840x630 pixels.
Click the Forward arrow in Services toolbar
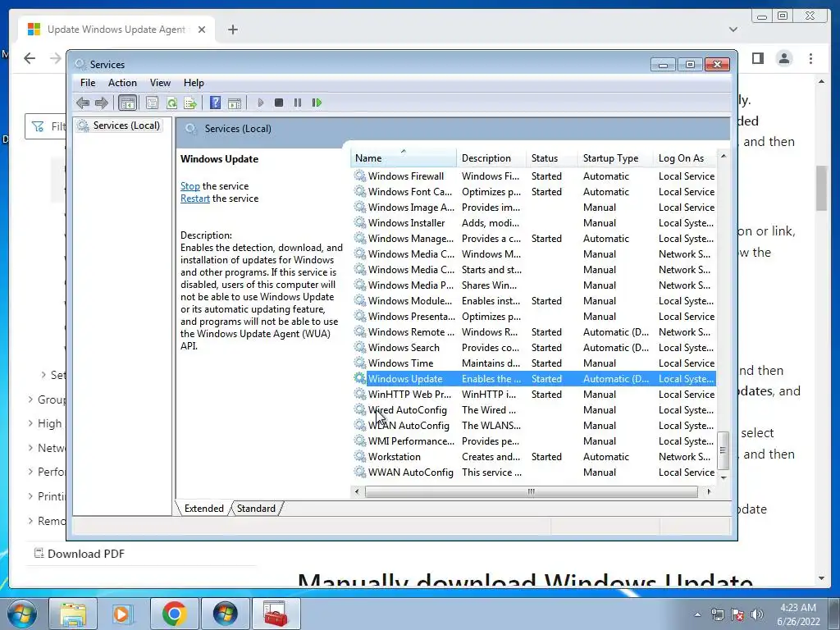[101, 103]
